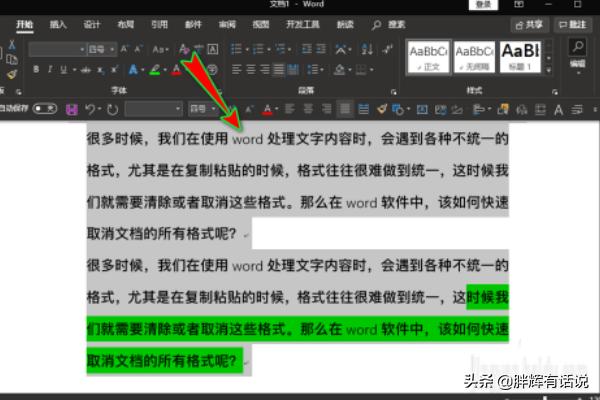Viewport: 600px width, 400px height.
Task: Click ribbon Center alignment icon
Action: tap(251, 70)
